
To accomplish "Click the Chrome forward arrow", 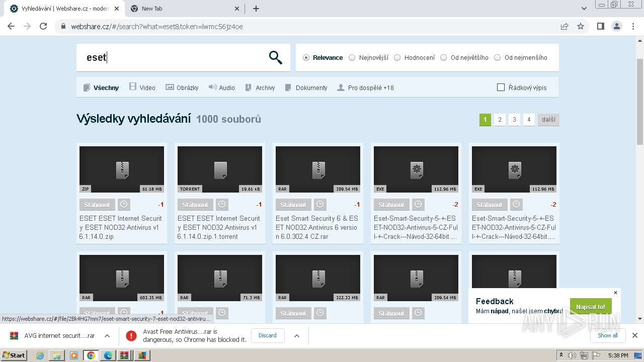I will tap(27, 26).
